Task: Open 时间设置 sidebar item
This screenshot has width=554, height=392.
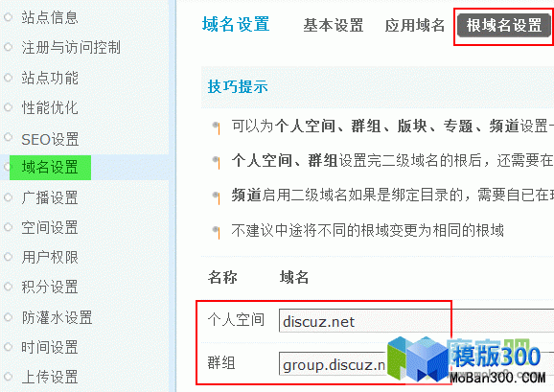Action: coord(50,347)
